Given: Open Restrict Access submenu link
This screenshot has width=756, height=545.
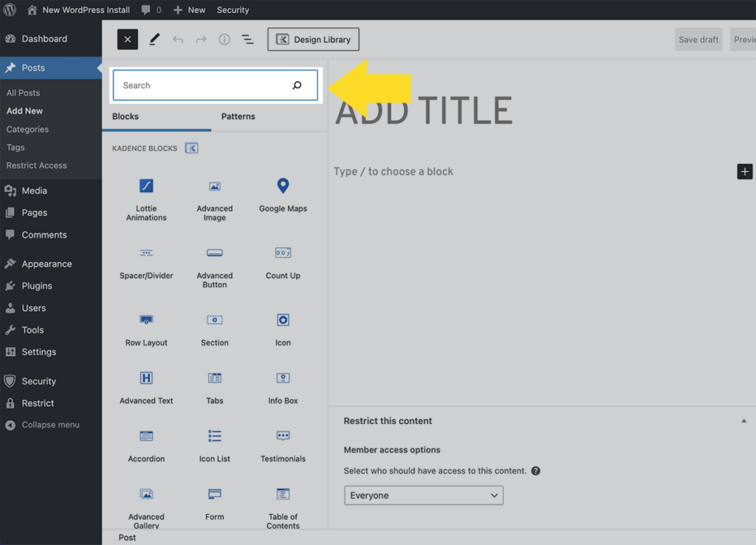Looking at the screenshot, I should point(37,165).
